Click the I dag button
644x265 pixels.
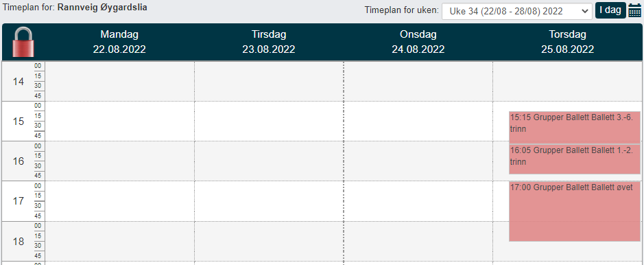[x=610, y=11]
